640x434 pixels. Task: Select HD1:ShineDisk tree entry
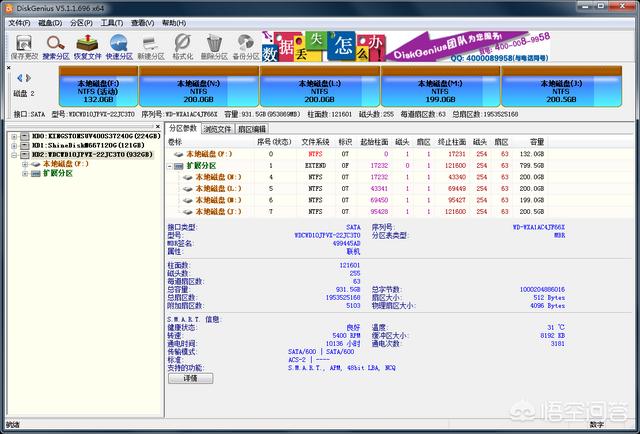click(88, 145)
